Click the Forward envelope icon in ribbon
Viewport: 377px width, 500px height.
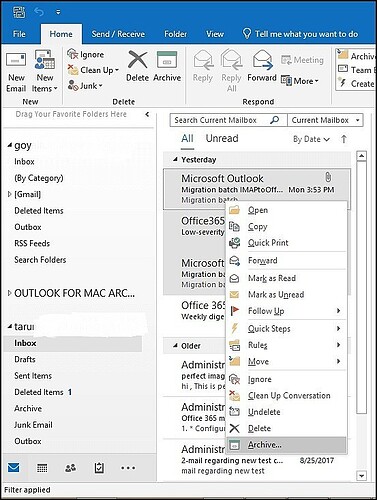click(x=262, y=60)
